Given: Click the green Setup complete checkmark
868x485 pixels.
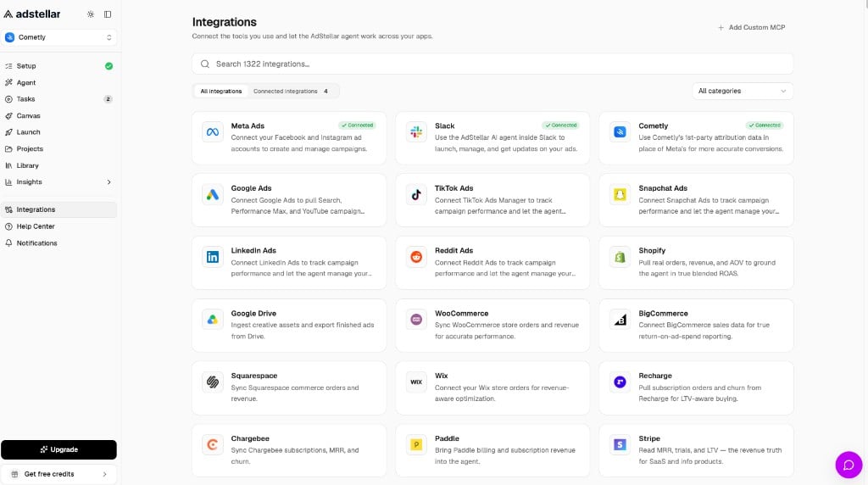Looking at the screenshot, I should (x=108, y=66).
